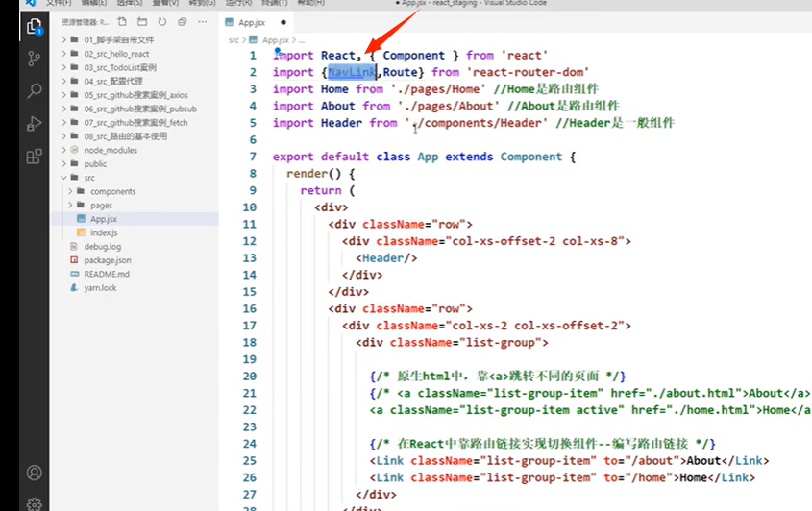
Task: Click the <Header/> tag on line 13
Action: (386, 257)
